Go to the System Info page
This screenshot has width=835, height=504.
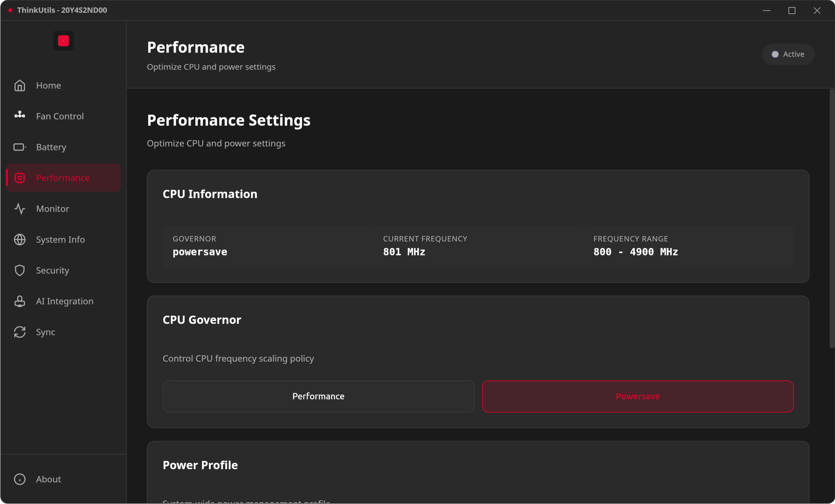(x=60, y=240)
